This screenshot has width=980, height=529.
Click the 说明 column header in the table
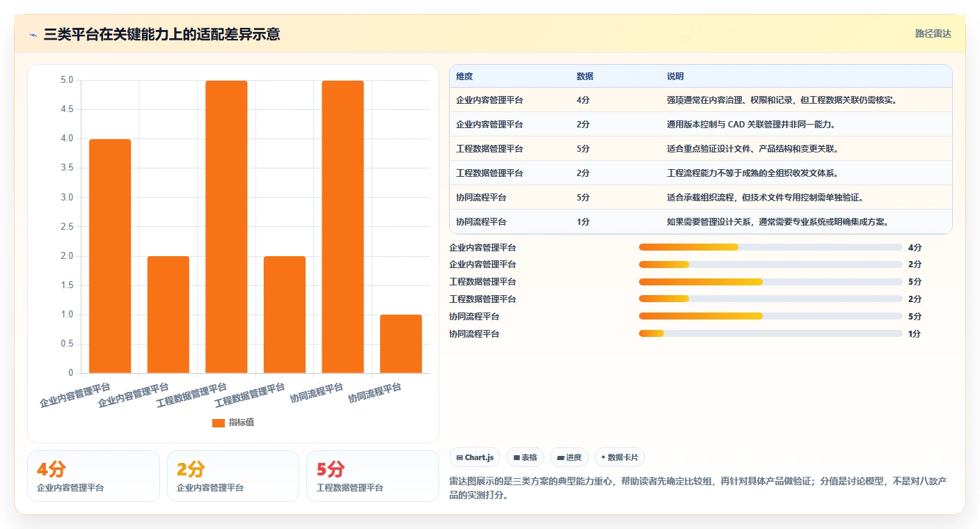coord(675,76)
